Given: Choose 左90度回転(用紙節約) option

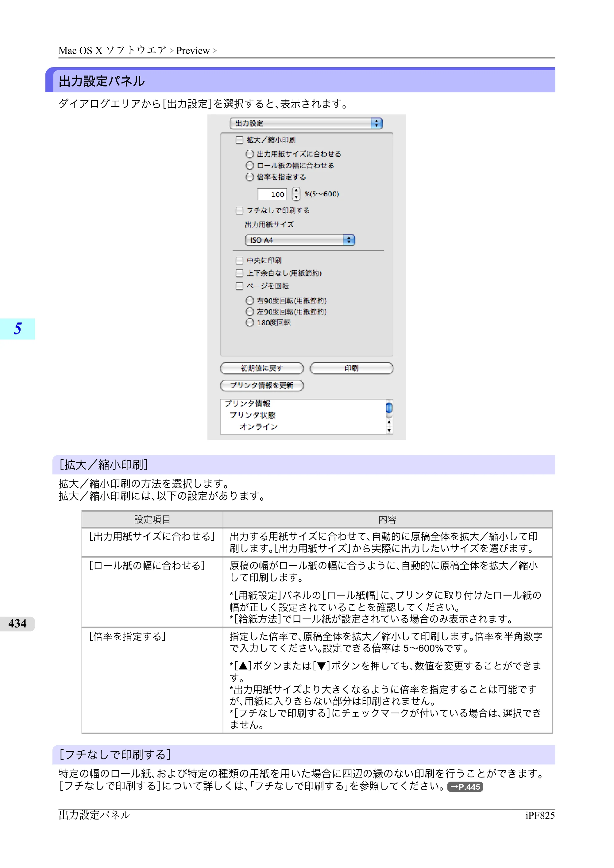Looking at the screenshot, I should (249, 312).
